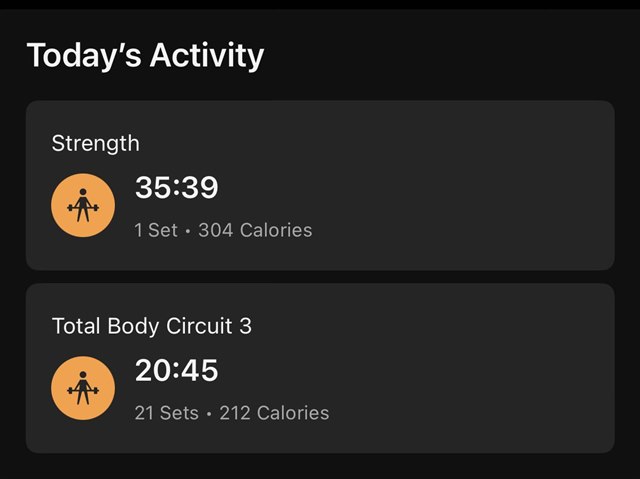Tap the Total Body Circuit 3 weightlifter icon

tap(83, 388)
